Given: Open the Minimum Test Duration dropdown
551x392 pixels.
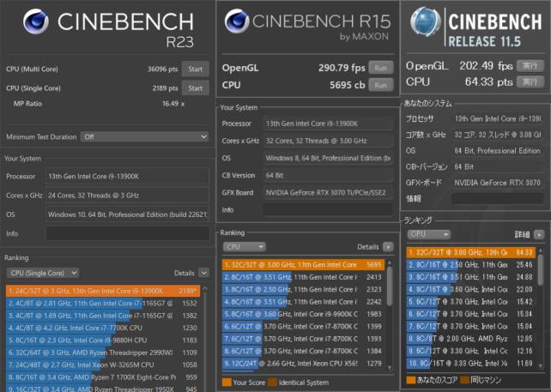Looking at the screenshot, I should (144, 136).
